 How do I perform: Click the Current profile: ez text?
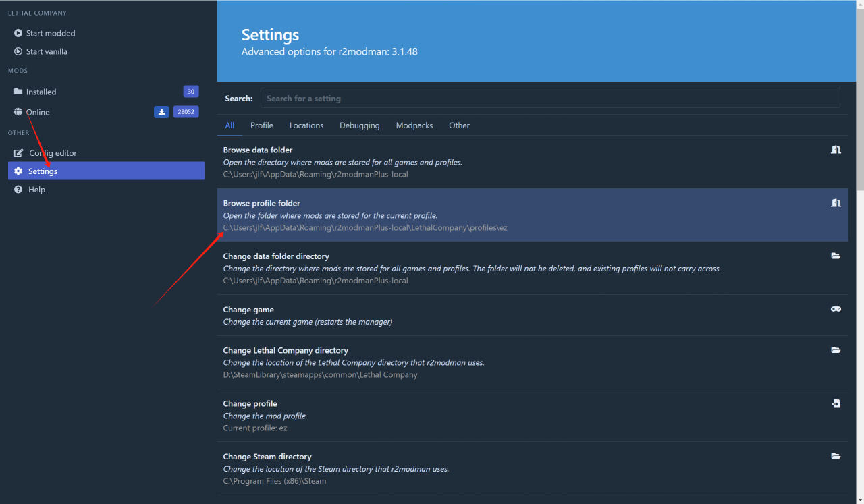tap(255, 428)
